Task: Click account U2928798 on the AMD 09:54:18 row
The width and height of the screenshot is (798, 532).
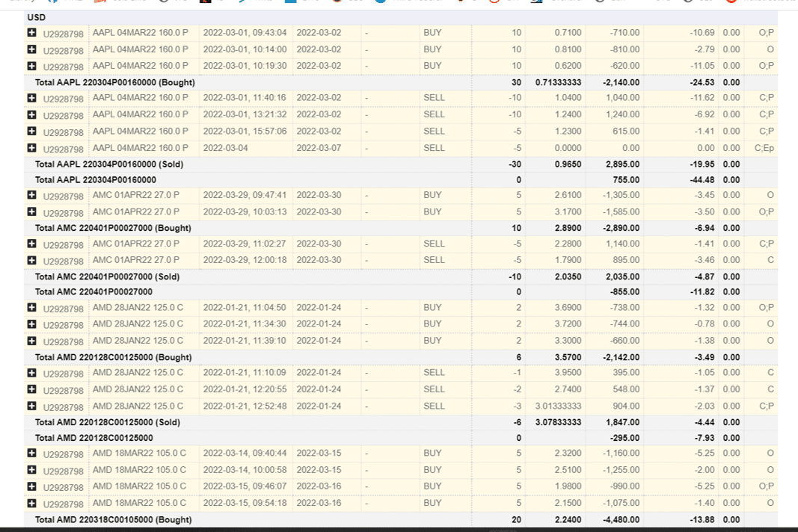Action: (63, 504)
